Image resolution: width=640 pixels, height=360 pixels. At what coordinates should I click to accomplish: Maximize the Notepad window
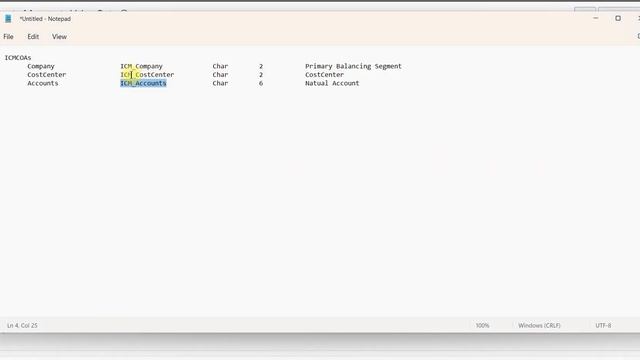click(x=618, y=18)
